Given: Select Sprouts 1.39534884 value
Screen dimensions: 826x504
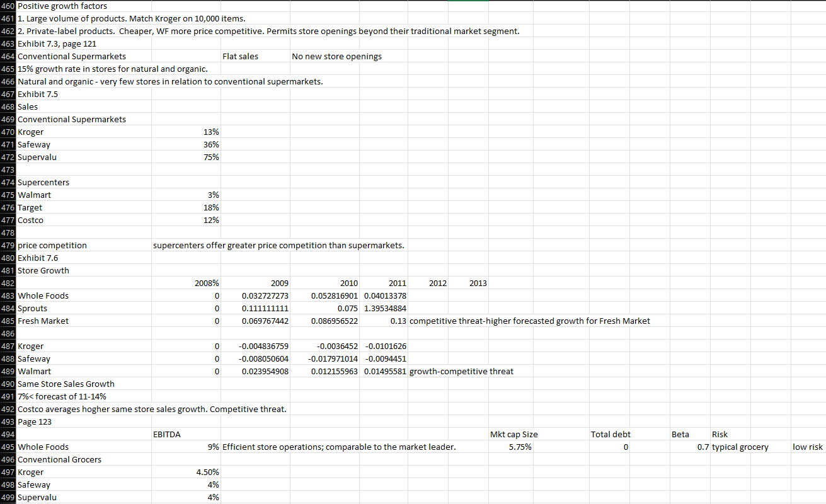Looking at the screenshot, I should [385, 309].
